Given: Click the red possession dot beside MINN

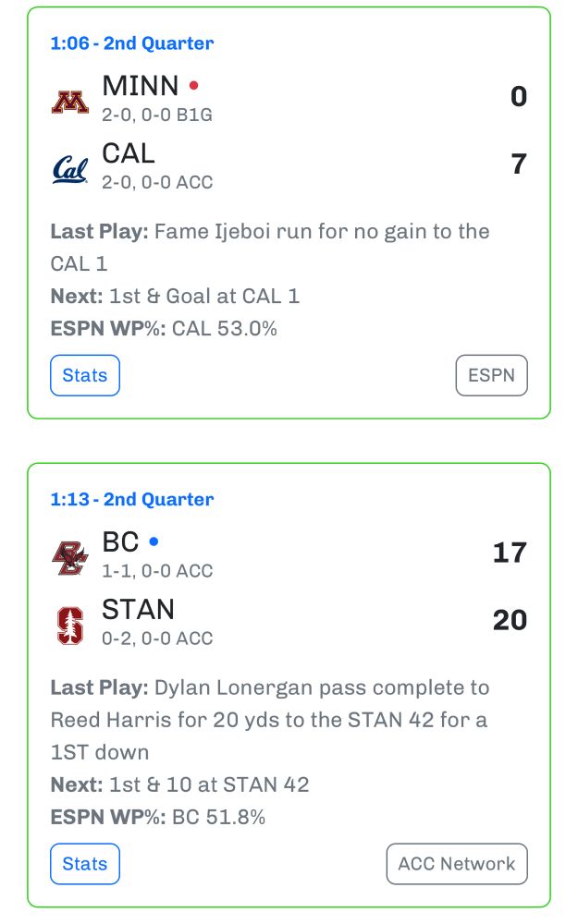Looking at the screenshot, I should (x=193, y=86).
